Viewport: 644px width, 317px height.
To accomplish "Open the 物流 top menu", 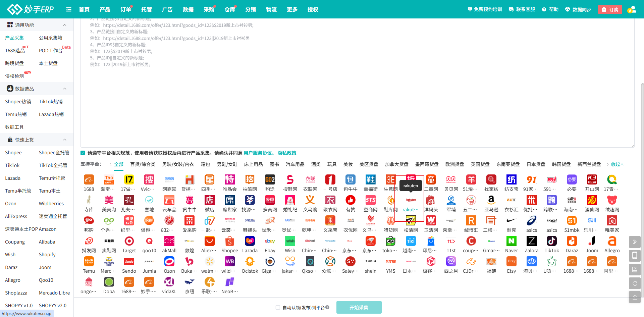I will coord(271,9).
